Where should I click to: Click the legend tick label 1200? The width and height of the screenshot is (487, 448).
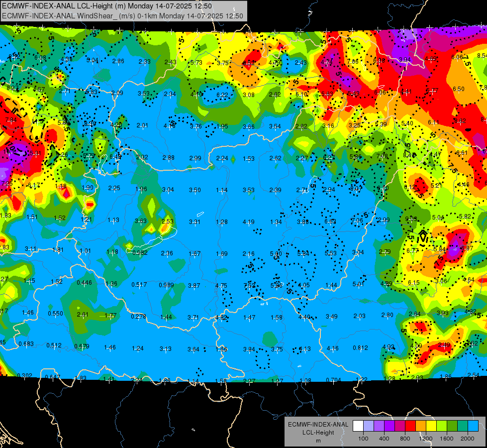tap(426, 439)
